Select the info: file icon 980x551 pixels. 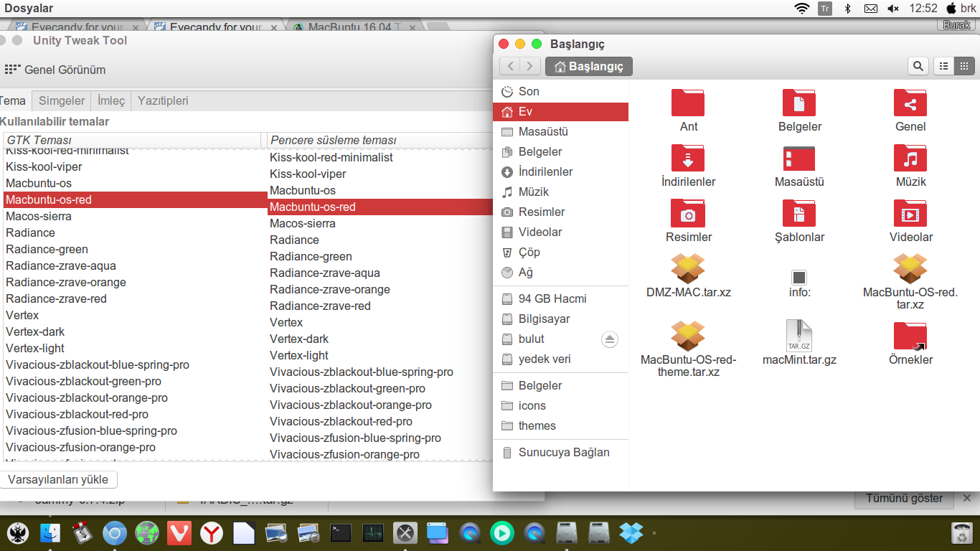pyautogui.click(x=799, y=277)
